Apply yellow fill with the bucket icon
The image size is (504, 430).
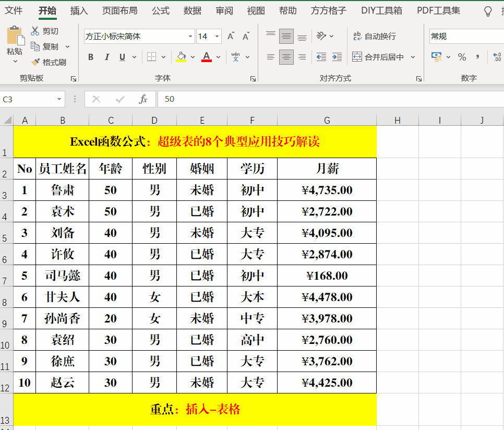point(181,57)
